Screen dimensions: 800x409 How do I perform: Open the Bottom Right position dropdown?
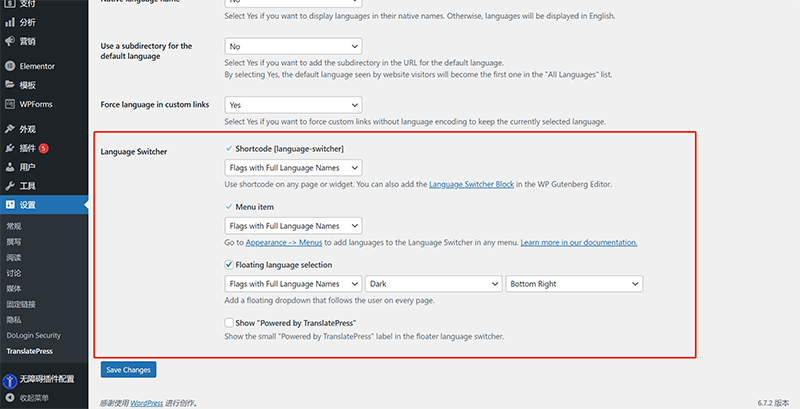pos(574,284)
